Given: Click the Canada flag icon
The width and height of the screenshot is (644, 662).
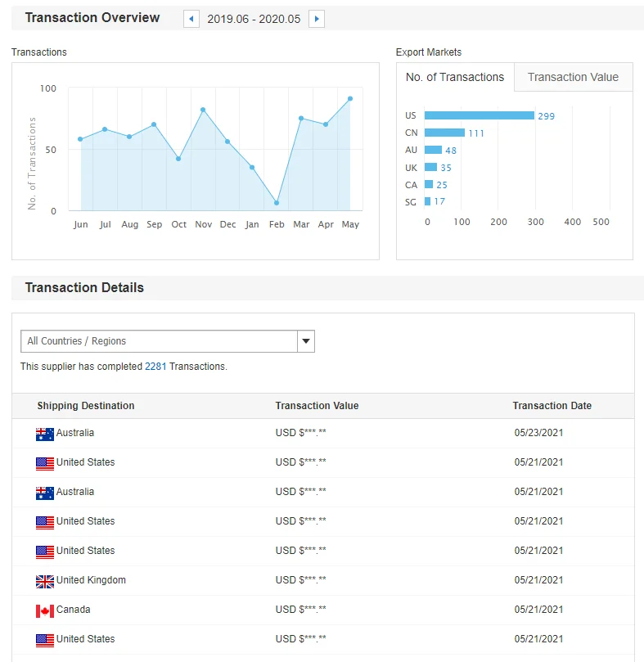Looking at the screenshot, I should [x=45, y=610].
